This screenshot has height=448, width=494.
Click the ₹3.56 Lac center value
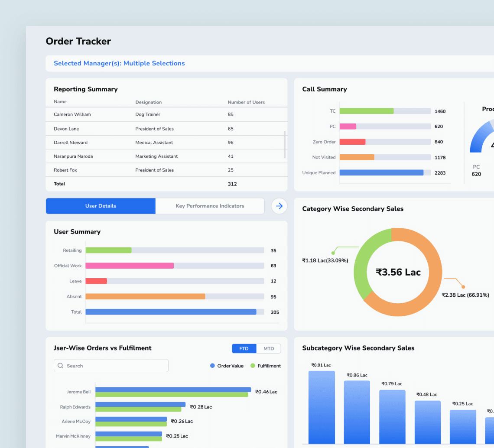398,272
